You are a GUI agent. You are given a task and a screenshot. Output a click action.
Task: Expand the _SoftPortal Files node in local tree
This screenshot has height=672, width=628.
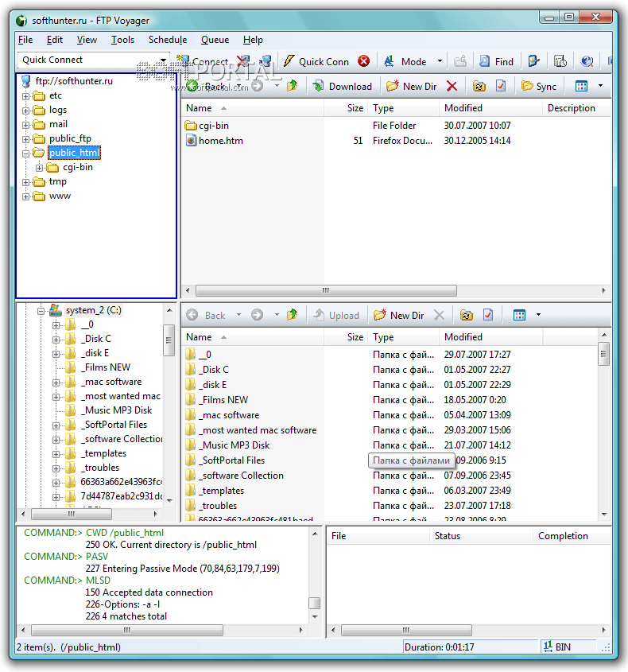[56, 425]
